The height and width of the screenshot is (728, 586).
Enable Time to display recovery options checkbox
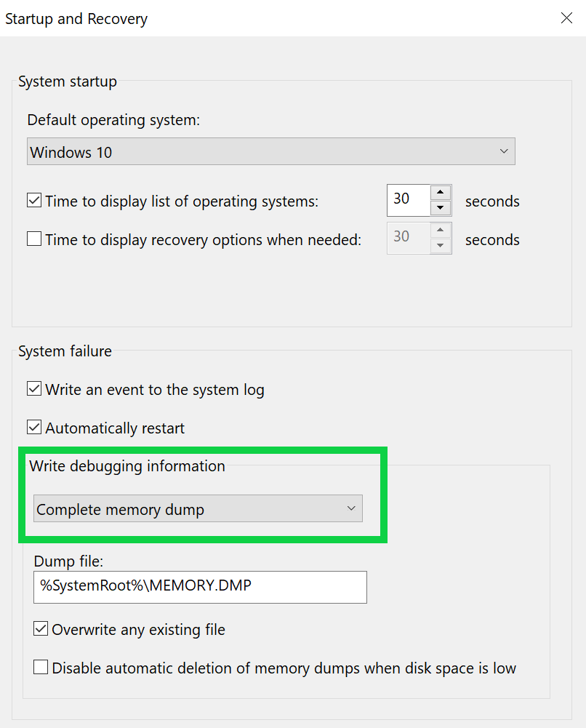click(x=34, y=239)
